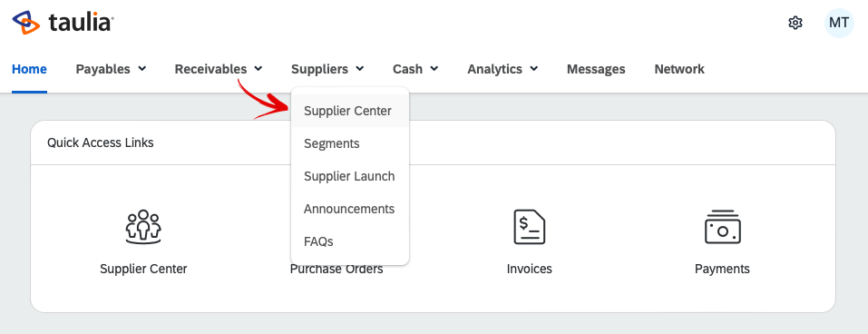Click the Payments cash icon
This screenshot has width=868, height=334.
tap(722, 227)
